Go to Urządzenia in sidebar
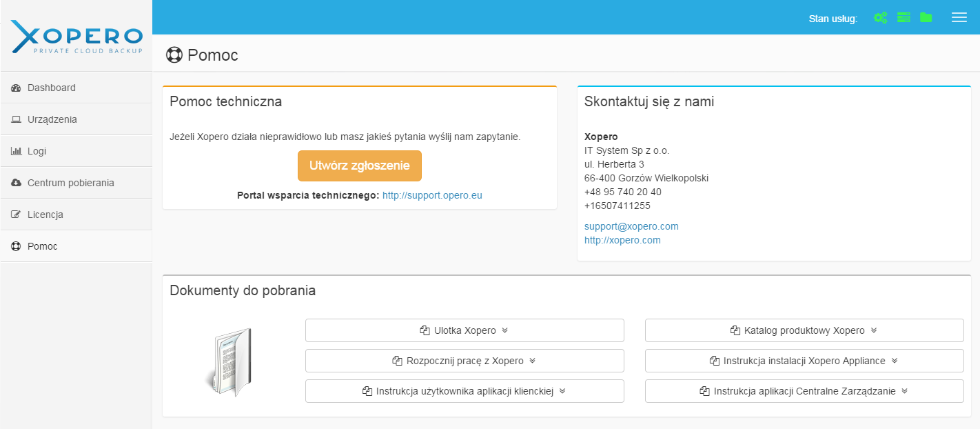The width and height of the screenshot is (980, 429). coord(76,119)
